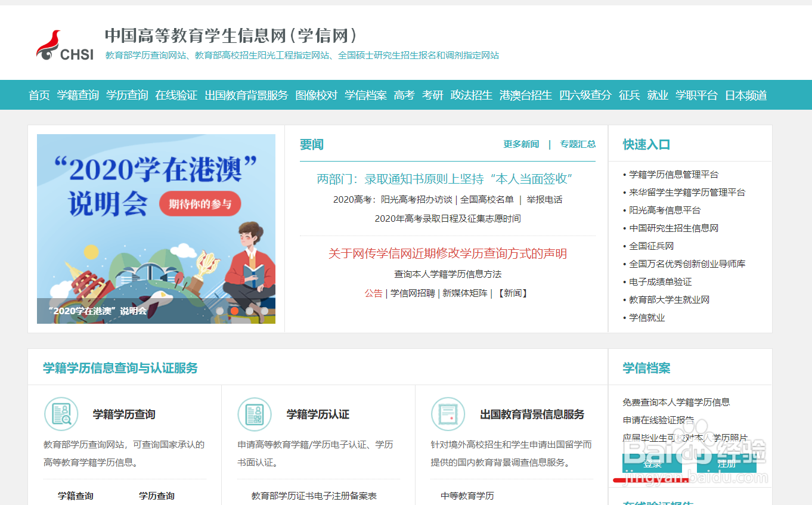Screen dimensions: 812x505
Task: Open the 学籍查询 menu item
Action: point(77,95)
